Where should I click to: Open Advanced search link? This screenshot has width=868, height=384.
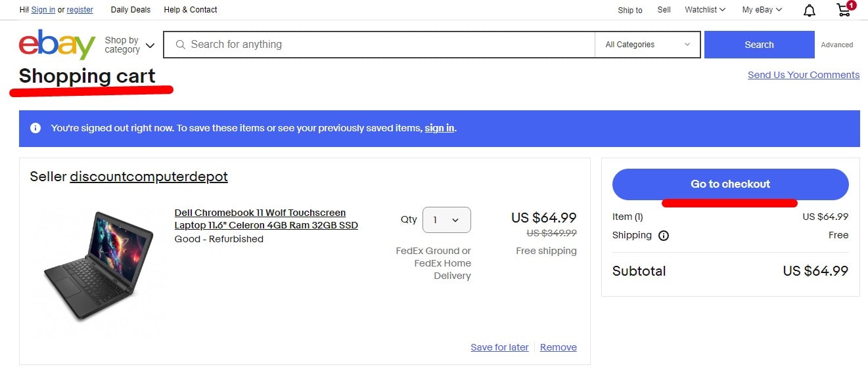click(x=837, y=45)
